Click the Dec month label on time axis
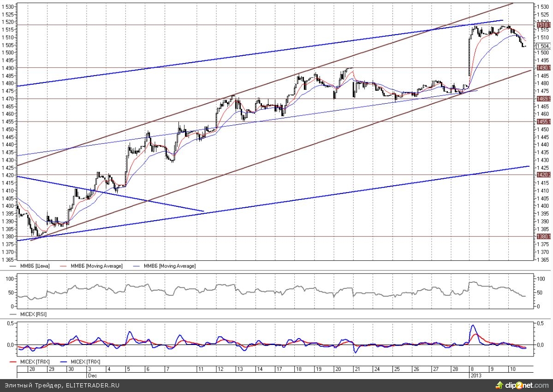This screenshot has width=553, height=392. (93, 375)
